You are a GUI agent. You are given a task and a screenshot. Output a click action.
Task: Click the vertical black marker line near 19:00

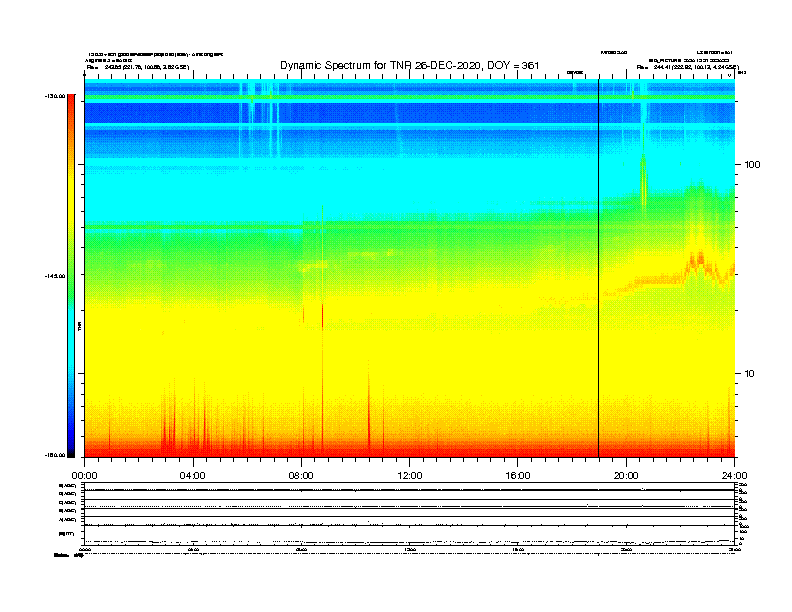point(599,268)
